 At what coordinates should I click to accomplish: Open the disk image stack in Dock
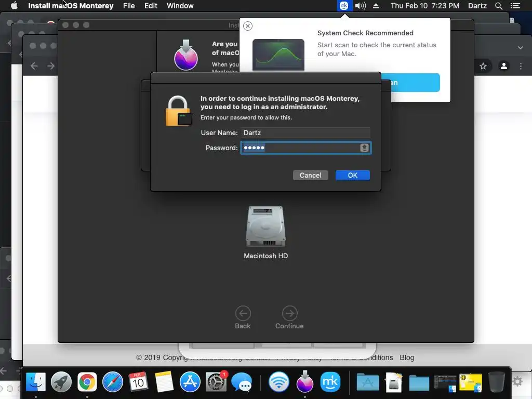pos(394,382)
